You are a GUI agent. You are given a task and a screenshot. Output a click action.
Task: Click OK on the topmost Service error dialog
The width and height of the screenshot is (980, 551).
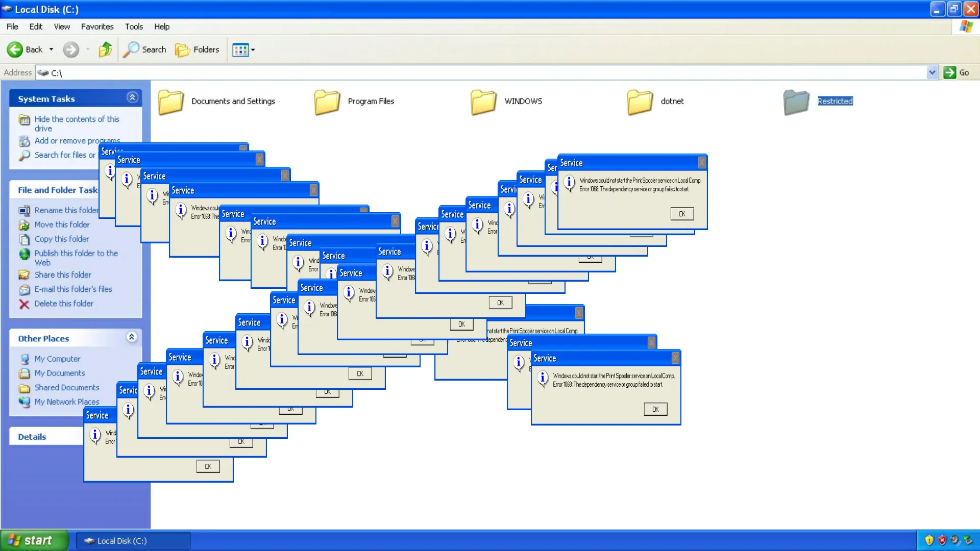pyautogui.click(x=681, y=213)
